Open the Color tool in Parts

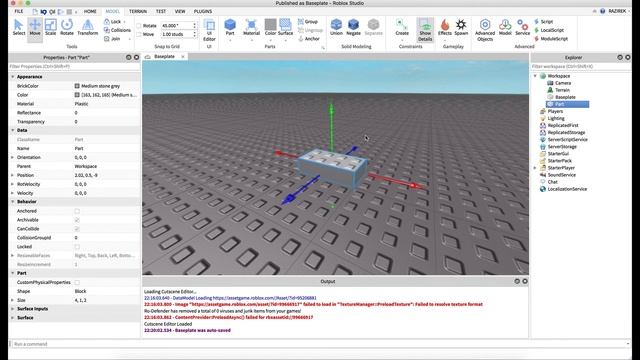pyautogui.click(x=270, y=27)
